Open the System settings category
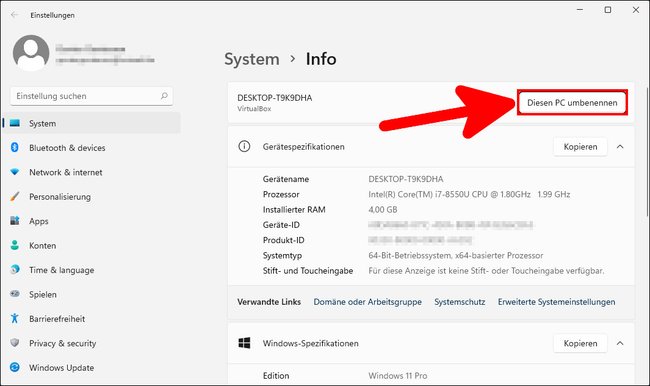 pyautogui.click(x=92, y=123)
